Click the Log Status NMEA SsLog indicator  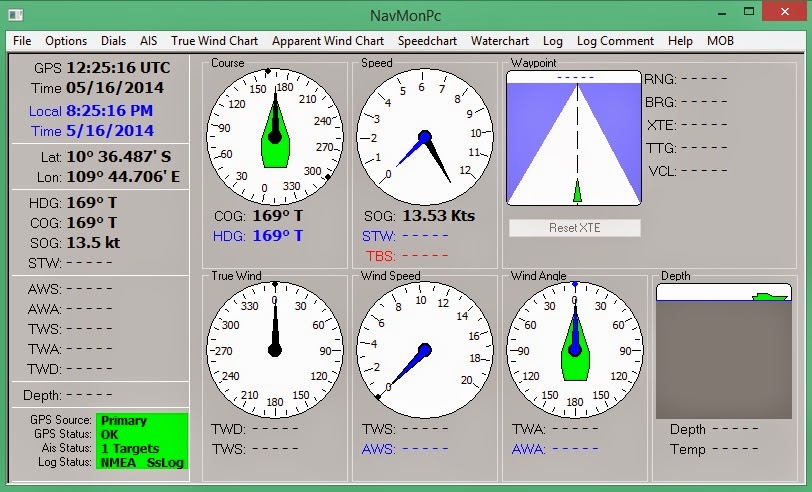(x=142, y=462)
